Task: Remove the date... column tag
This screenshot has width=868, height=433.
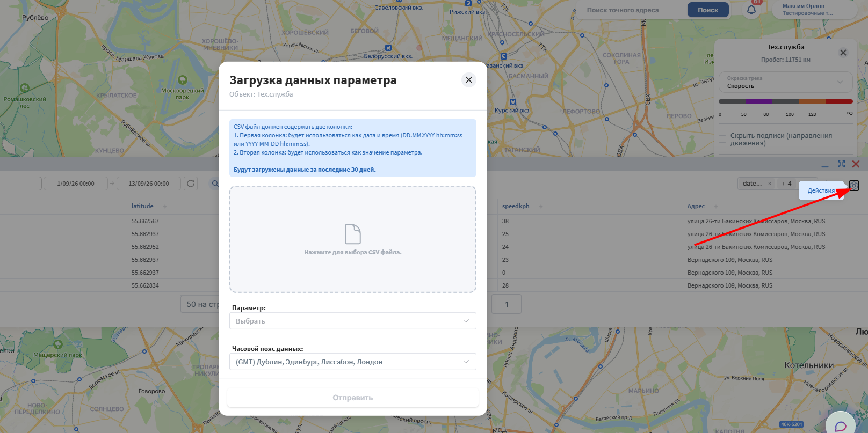Action: pos(770,184)
